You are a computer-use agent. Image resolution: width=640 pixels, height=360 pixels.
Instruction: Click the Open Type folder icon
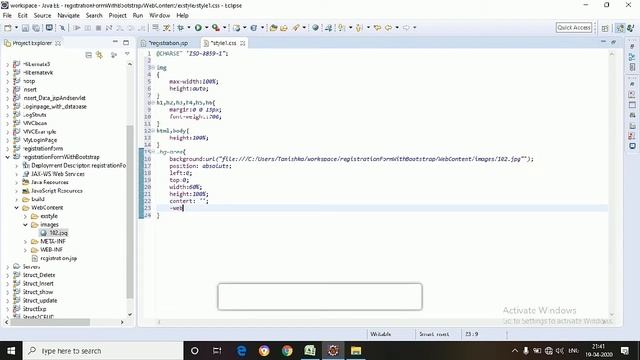coord(273,28)
